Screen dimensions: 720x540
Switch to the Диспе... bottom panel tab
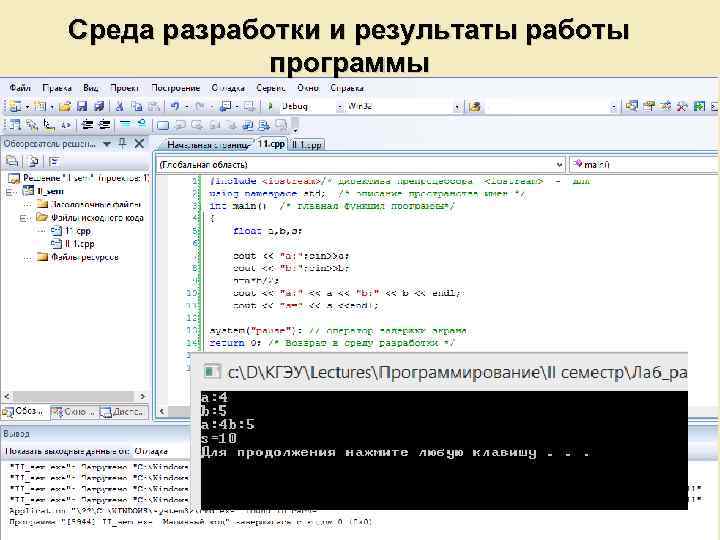(123, 412)
